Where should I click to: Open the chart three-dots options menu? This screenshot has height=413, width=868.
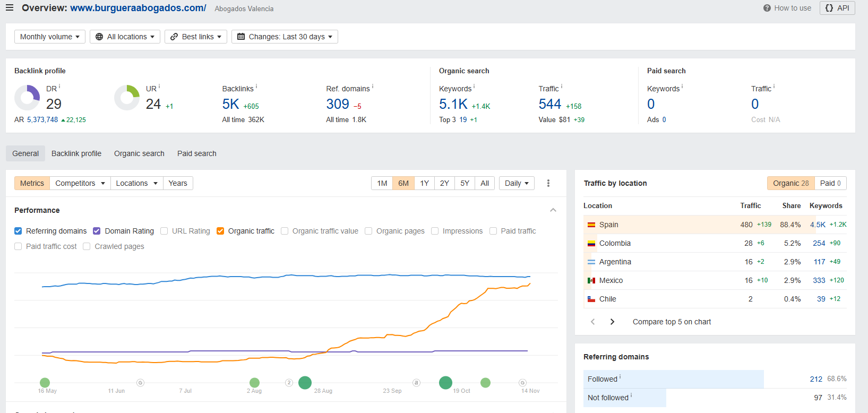pyautogui.click(x=548, y=183)
